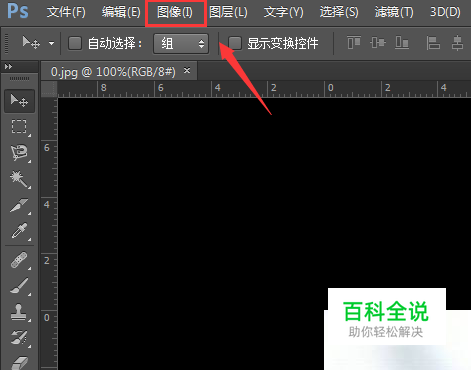Open the 3D(D) menu
471x370 pixels.
[445, 12]
